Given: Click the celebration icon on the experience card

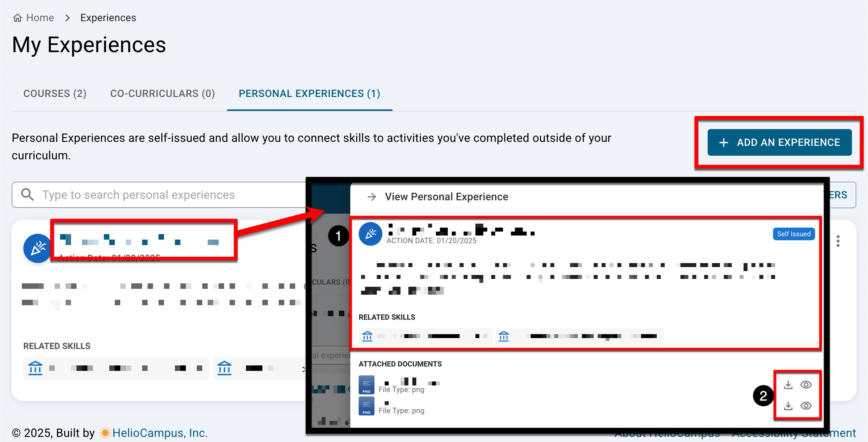Looking at the screenshot, I should (x=37, y=248).
